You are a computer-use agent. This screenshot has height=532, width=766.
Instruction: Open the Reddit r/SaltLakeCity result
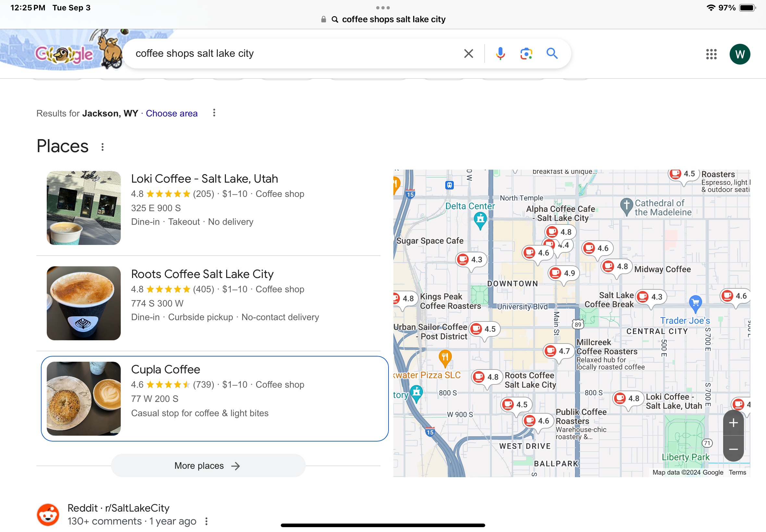pos(118,508)
